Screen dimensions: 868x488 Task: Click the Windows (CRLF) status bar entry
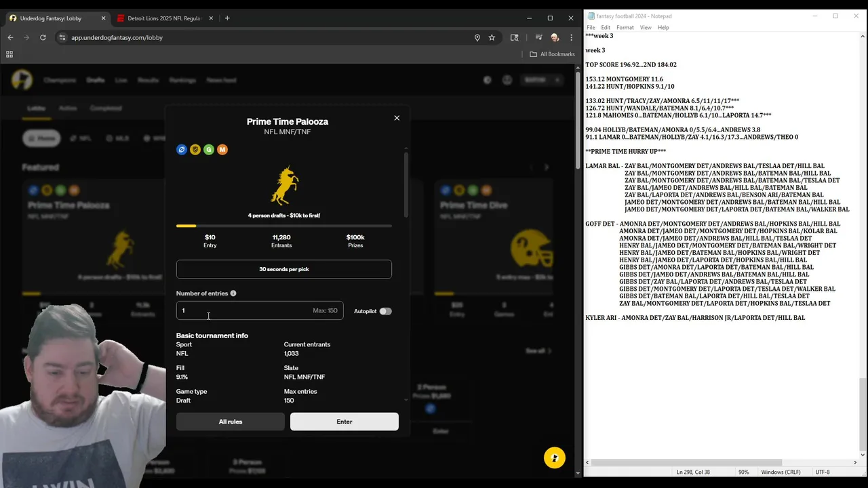coord(781,472)
